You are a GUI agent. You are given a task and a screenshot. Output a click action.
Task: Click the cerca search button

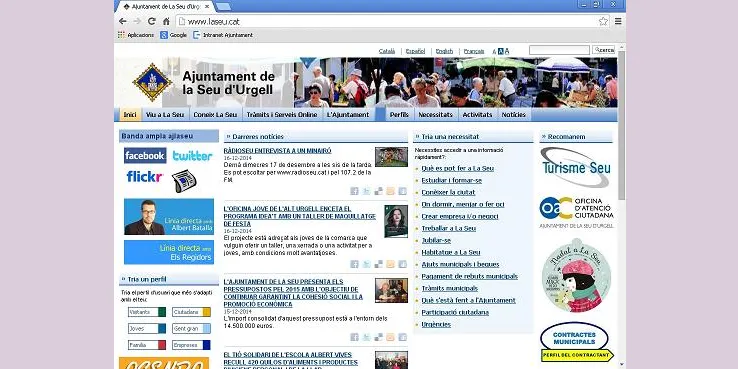tap(603, 50)
